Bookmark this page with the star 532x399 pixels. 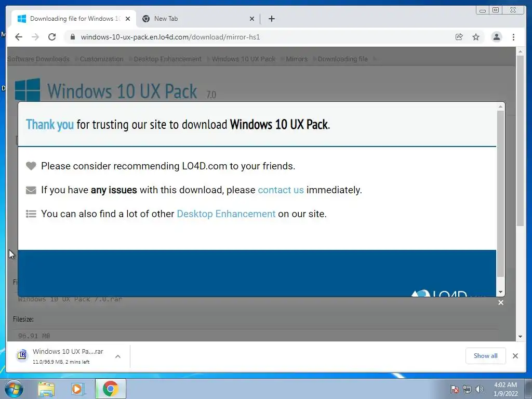476,37
